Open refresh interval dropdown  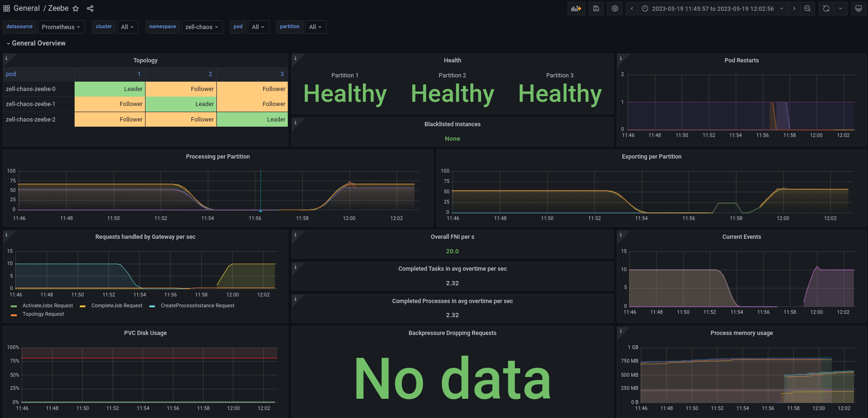point(840,8)
